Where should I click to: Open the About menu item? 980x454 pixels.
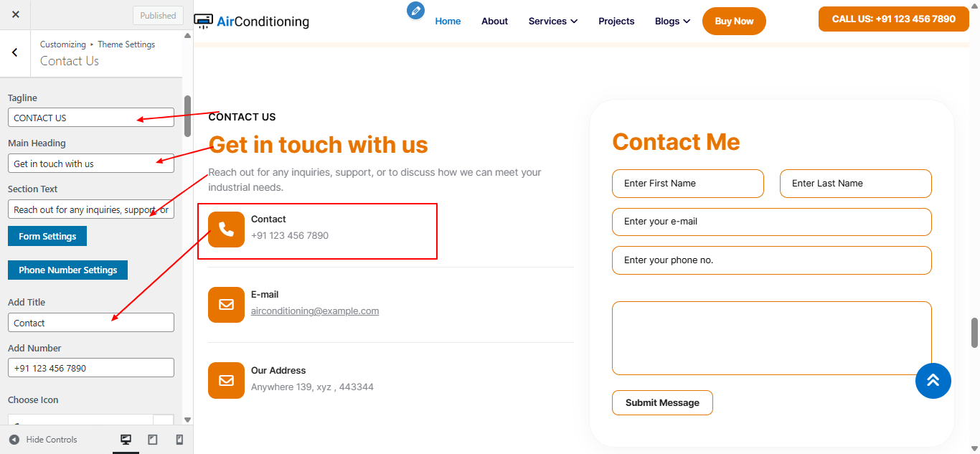494,22
